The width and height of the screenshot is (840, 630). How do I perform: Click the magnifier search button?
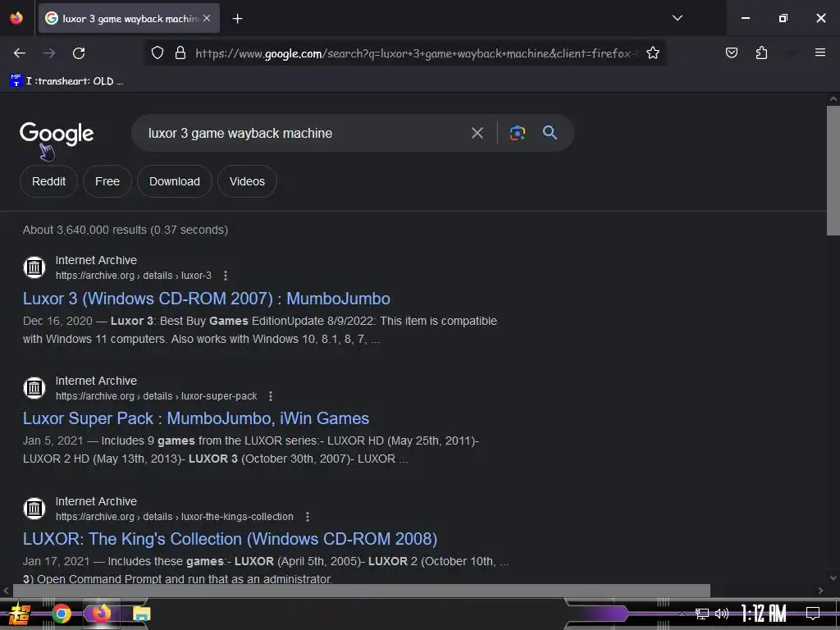[550, 133]
